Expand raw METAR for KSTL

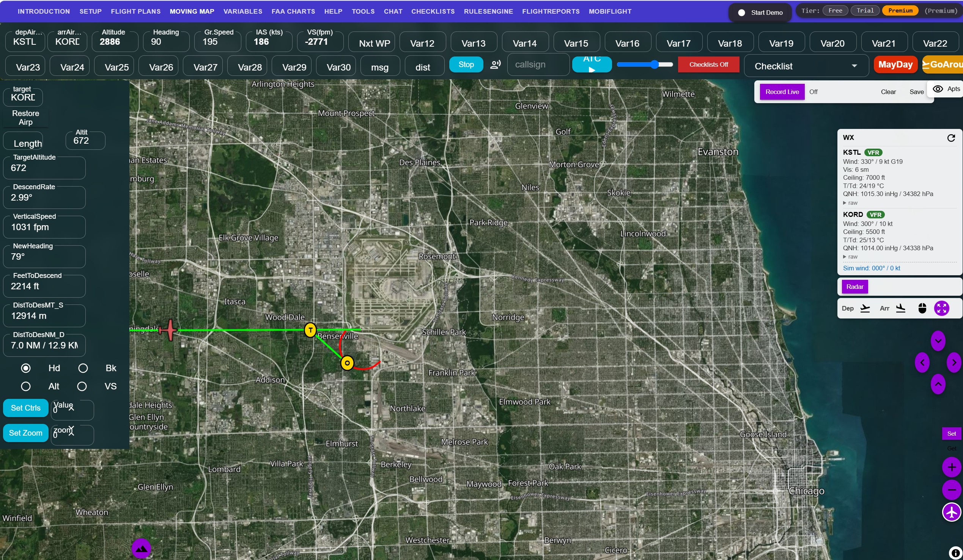click(850, 203)
